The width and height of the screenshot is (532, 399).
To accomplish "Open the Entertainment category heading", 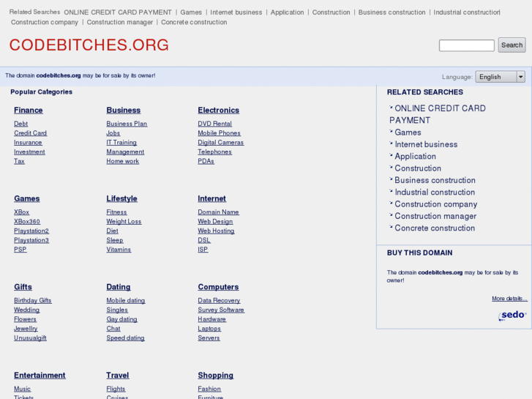I will point(40,376).
